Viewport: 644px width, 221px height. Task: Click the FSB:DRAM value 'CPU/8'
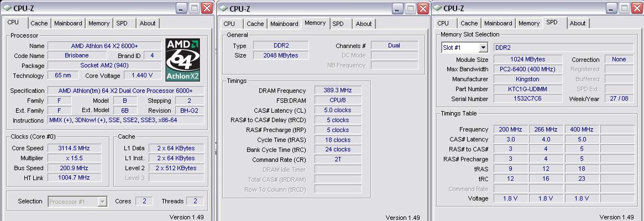(338, 100)
